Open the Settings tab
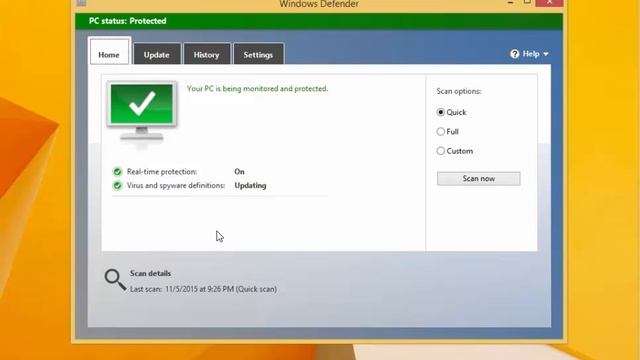The width and height of the screenshot is (640, 360). coord(258,54)
